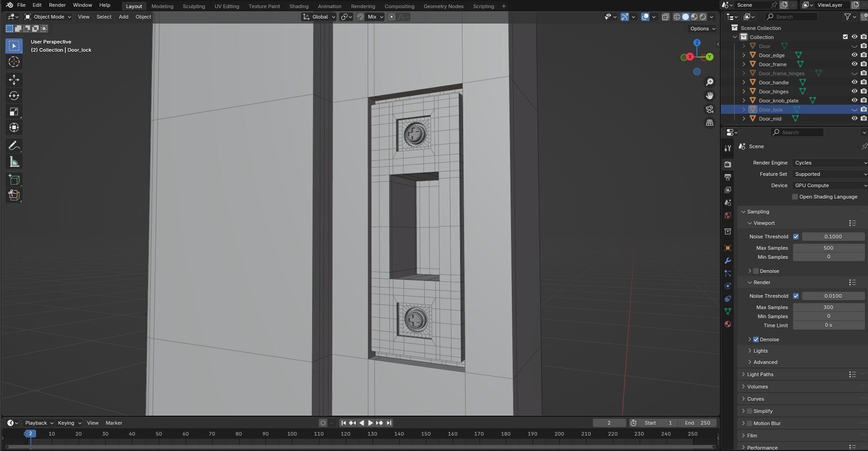Open the Object properties tab
868x451 pixels.
[728, 248]
